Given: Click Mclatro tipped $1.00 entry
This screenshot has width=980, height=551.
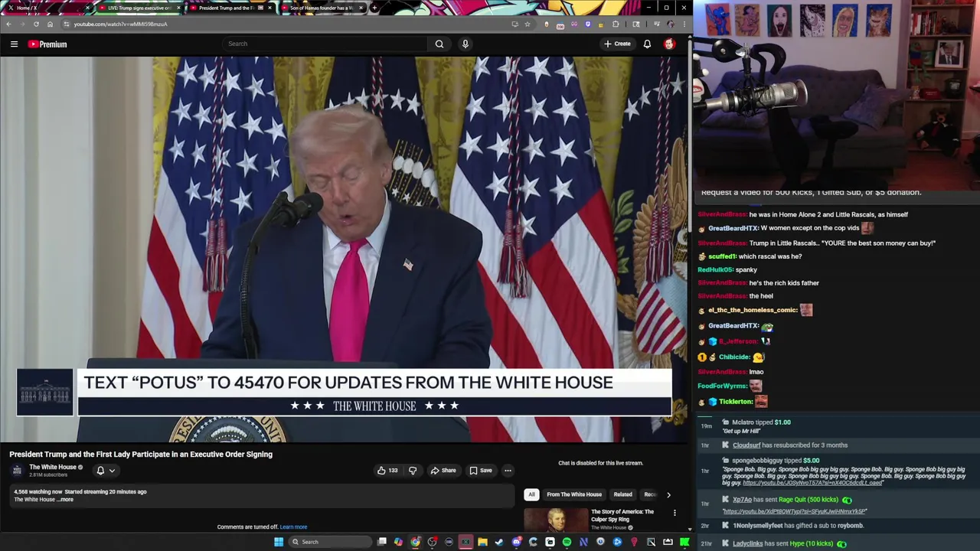Looking at the screenshot, I should (x=761, y=422).
